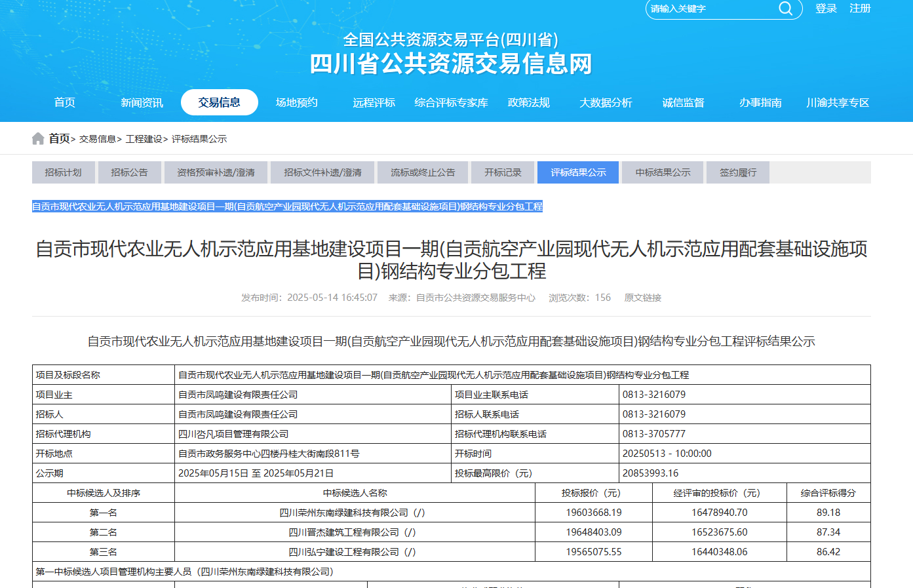Click the search magnifier icon
This screenshot has height=588, width=913.
(785, 9)
